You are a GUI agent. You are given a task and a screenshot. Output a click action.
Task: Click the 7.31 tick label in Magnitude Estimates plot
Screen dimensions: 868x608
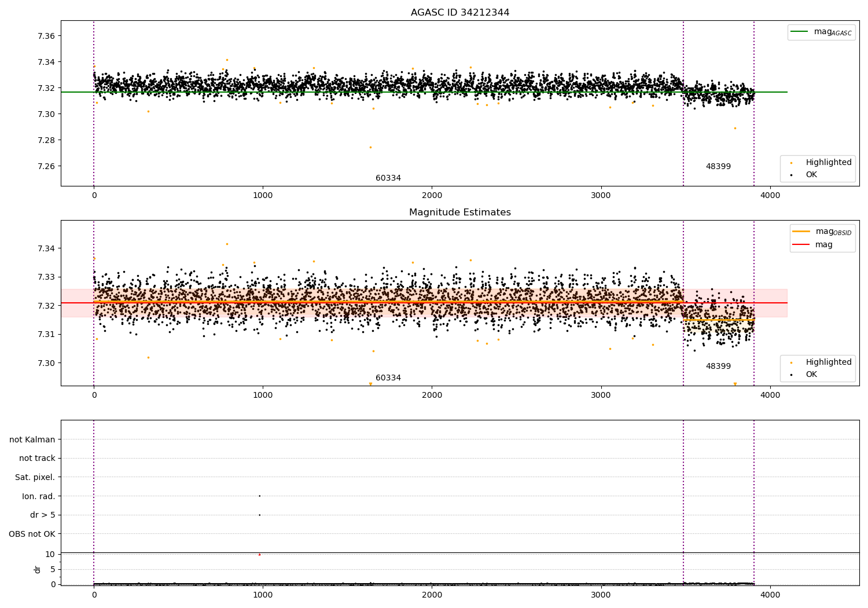point(46,335)
